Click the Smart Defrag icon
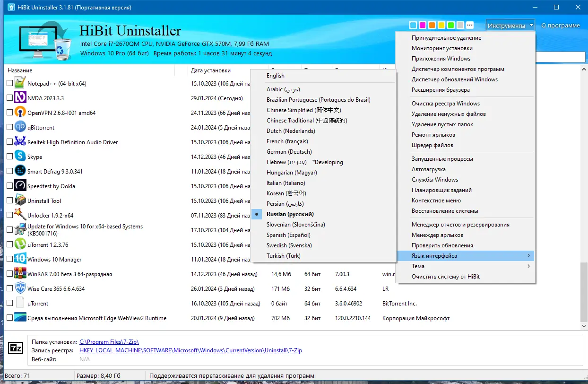Screen dimensions: 588x384 pos(20,171)
